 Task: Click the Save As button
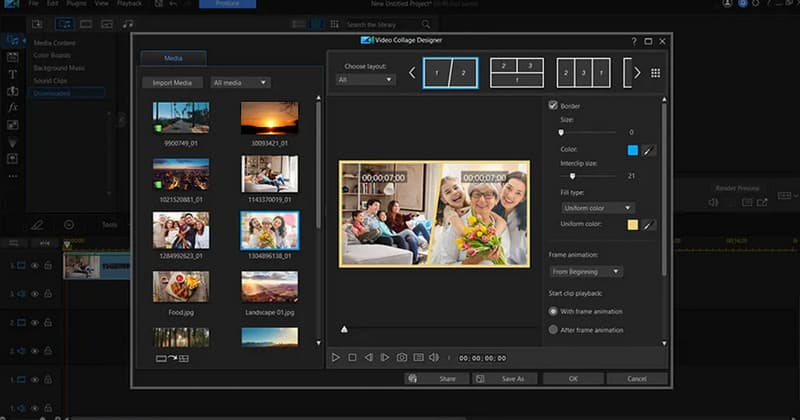(x=505, y=379)
